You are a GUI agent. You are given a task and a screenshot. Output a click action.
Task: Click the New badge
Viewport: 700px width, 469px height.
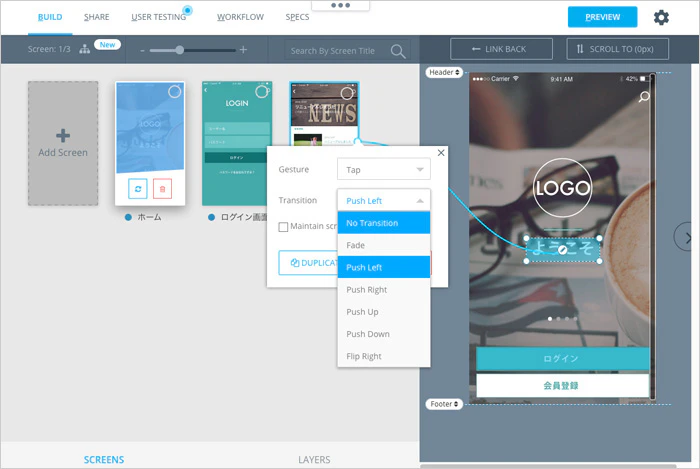click(107, 45)
